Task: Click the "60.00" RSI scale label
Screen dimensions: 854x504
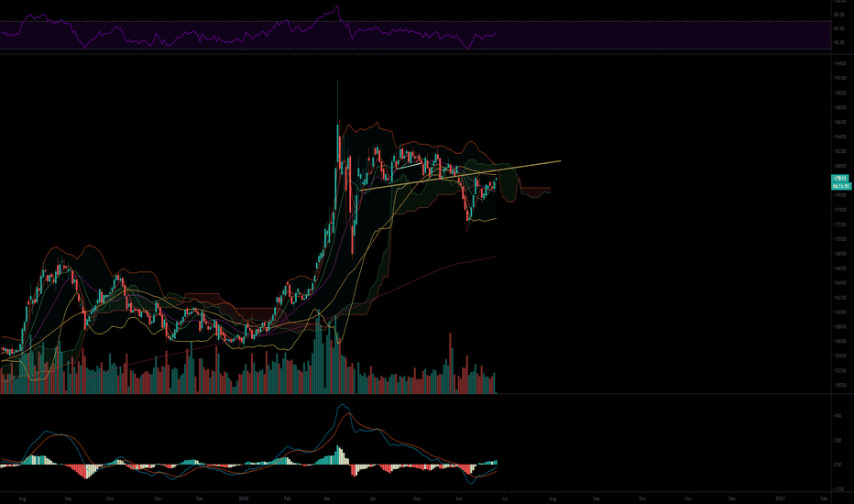Action: pyautogui.click(x=838, y=28)
